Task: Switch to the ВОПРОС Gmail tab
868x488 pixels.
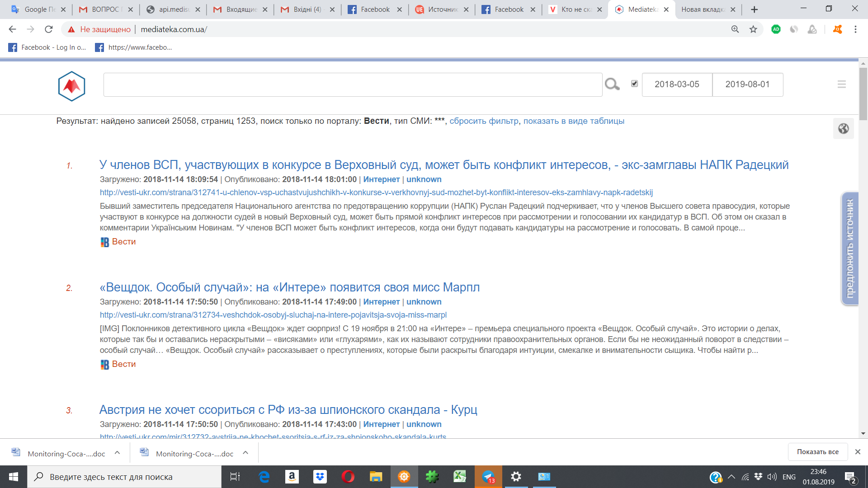Action: (106, 9)
